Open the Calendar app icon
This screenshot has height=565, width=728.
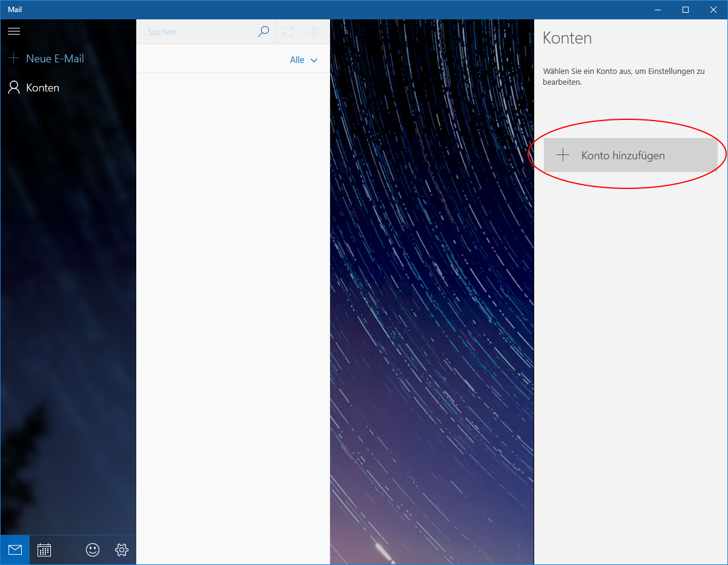(44, 550)
